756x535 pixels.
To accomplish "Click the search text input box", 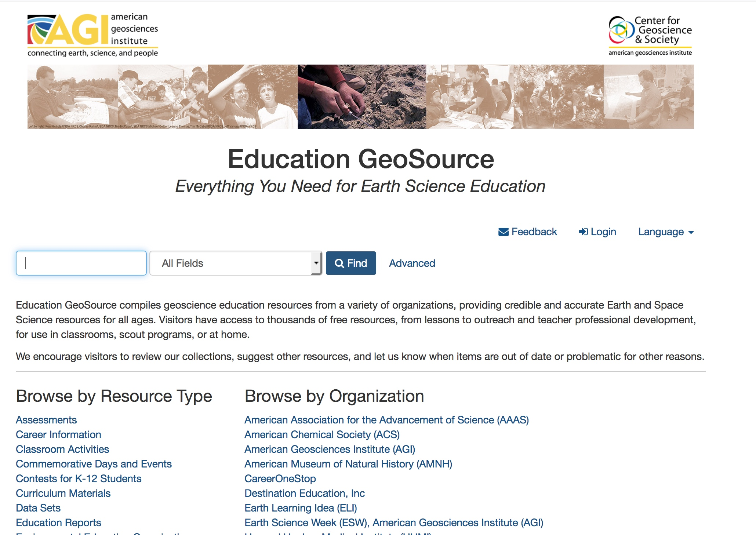I will tap(81, 263).
